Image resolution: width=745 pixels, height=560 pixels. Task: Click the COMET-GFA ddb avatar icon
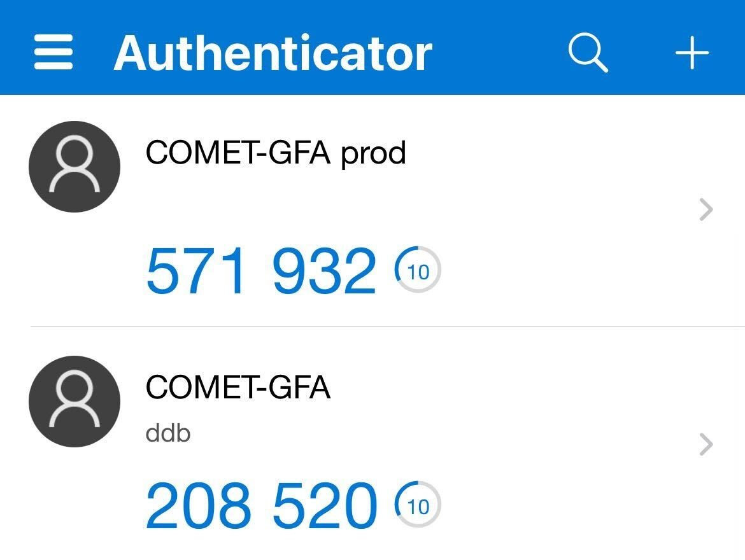(74, 401)
